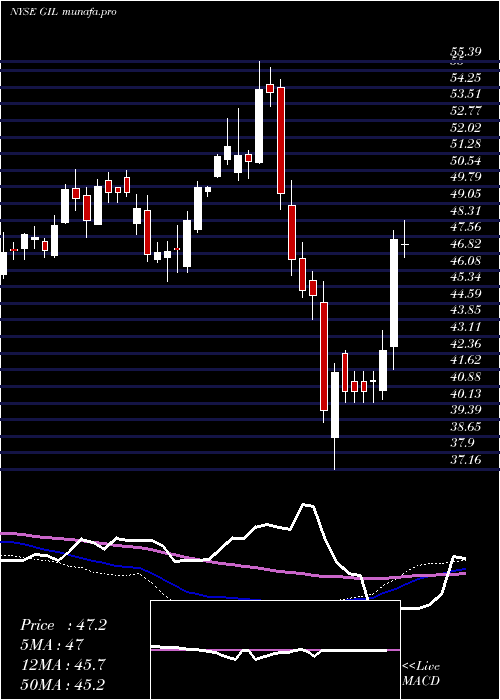Click the '<<Live MACD' label
This screenshot has height=700, width=500.
(x=421, y=673)
